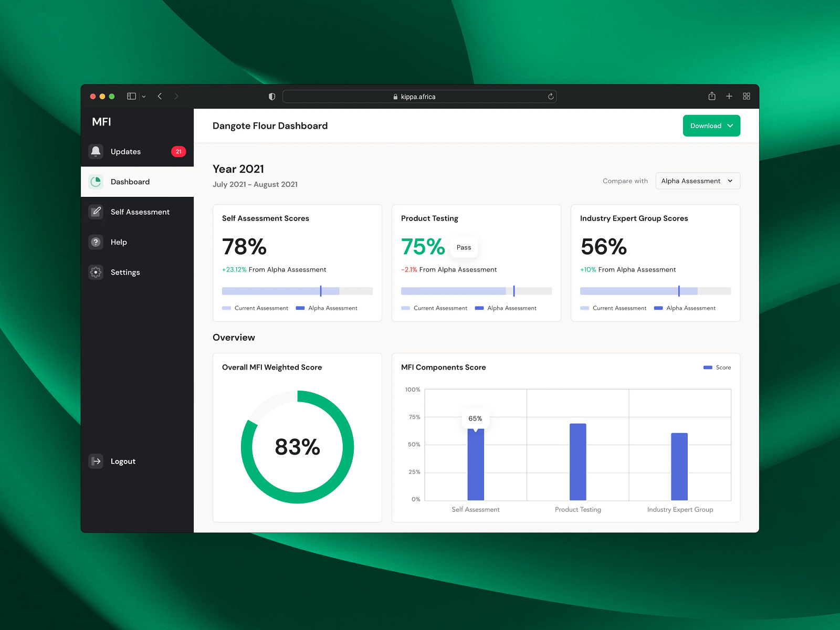Click the 56% industry expert score
The width and height of the screenshot is (840, 630).
(x=604, y=247)
